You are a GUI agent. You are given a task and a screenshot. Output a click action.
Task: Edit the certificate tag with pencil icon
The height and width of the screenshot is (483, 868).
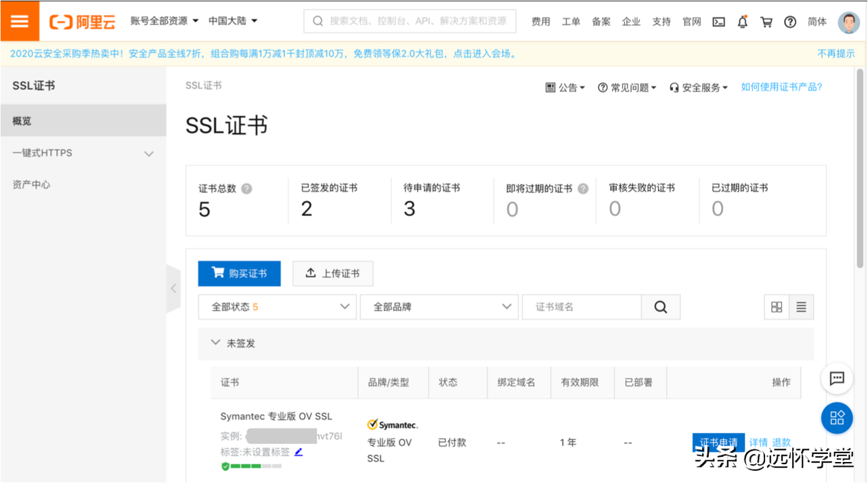(299, 452)
